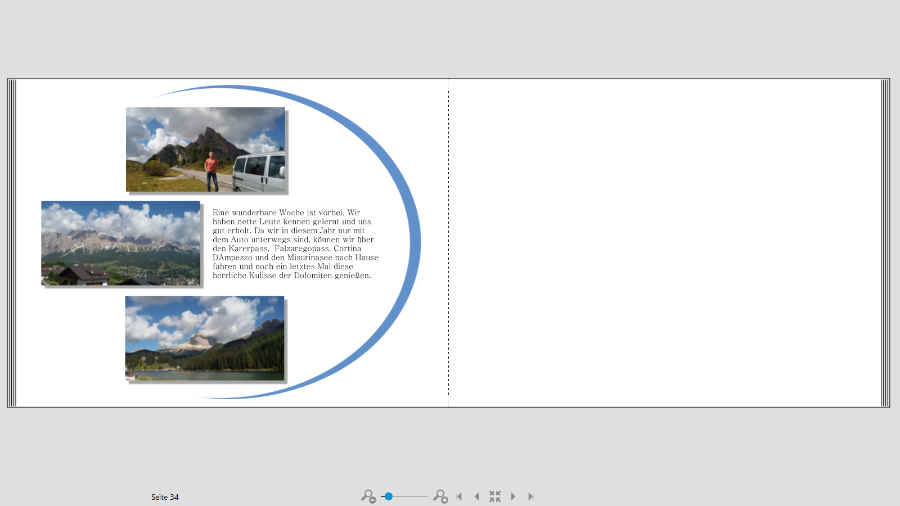Select the lake and forest photo

pyautogui.click(x=204, y=338)
